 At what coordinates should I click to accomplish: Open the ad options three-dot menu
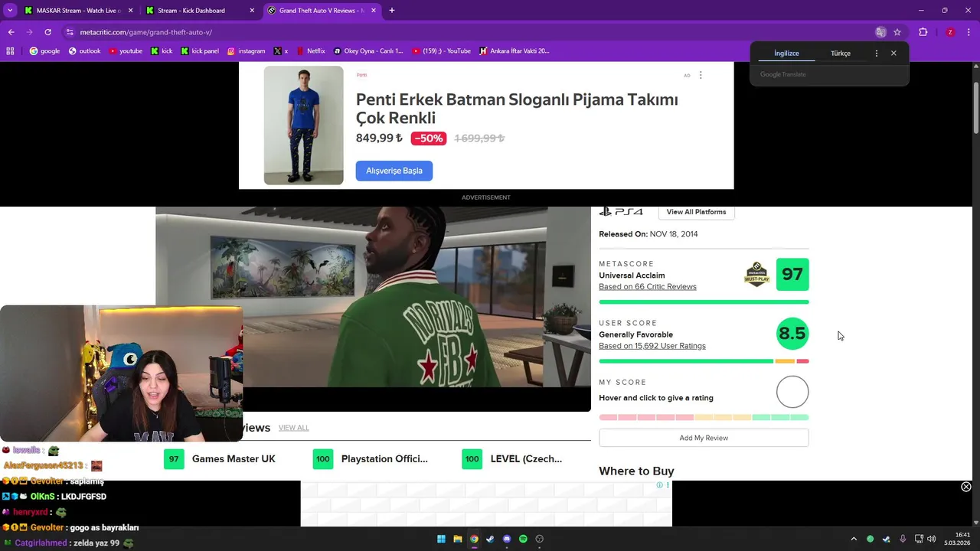[701, 75]
